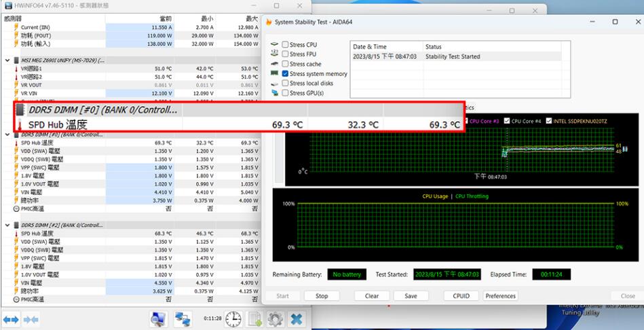Click the RAM module icon next to Stress system memory
644x330 pixels.
(275, 73)
